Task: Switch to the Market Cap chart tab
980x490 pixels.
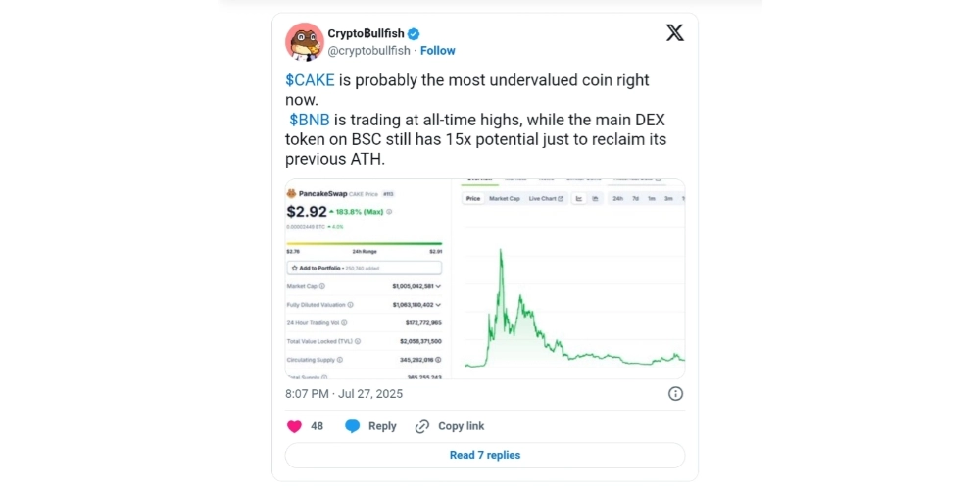Action: [505, 199]
